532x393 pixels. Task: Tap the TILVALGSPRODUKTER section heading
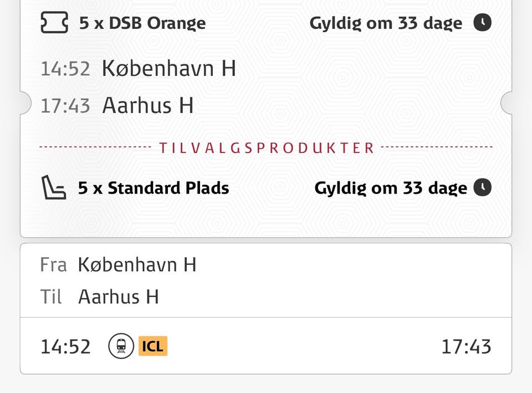click(267, 148)
